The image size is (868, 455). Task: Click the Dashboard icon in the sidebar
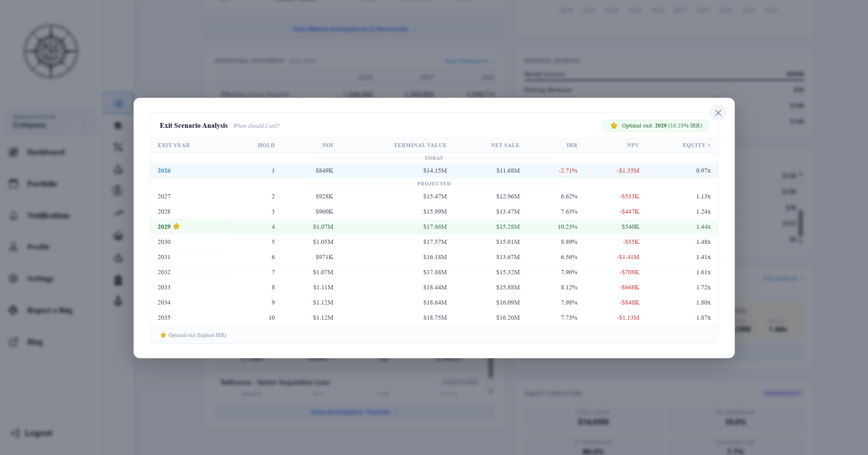(x=13, y=152)
